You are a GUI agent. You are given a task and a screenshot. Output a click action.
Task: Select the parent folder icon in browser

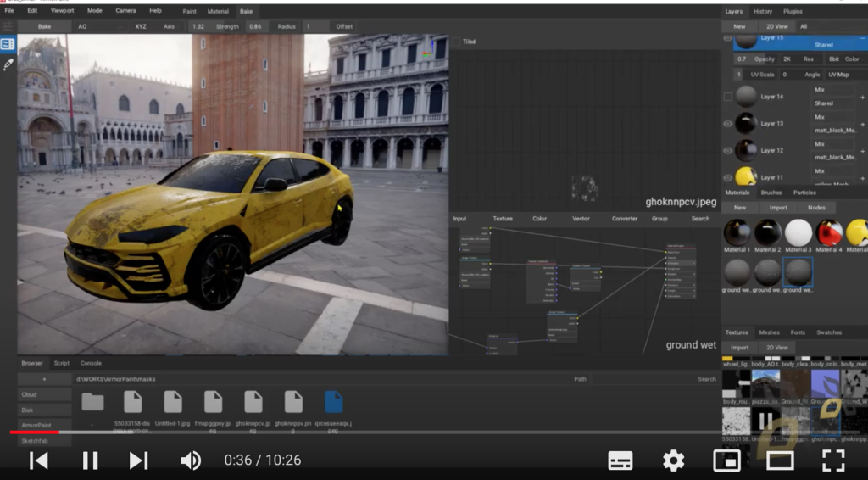(92, 402)
